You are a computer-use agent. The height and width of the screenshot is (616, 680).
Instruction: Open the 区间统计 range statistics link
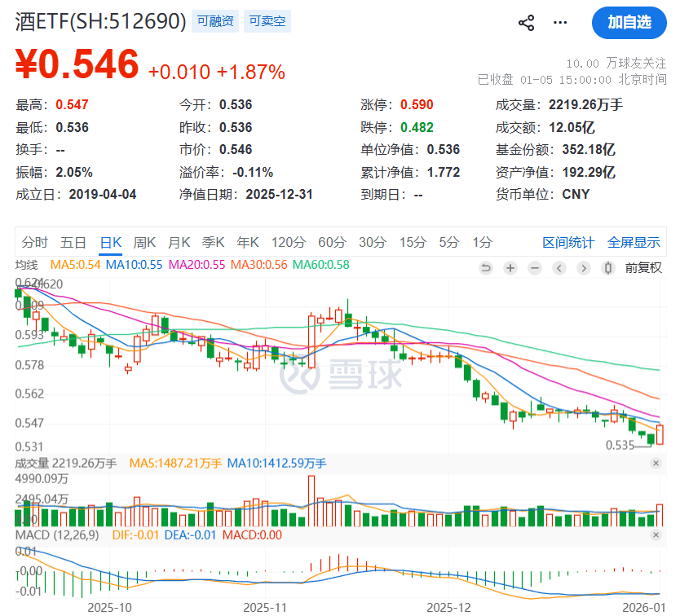[569, 242]
